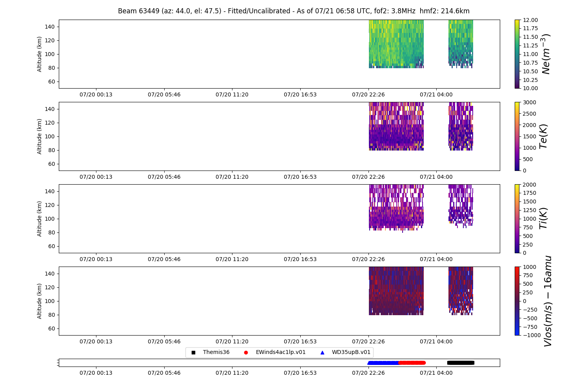Viewport: 588px width, 392px height.
Task: Click the blue WD35upB bar in timeline strip
Action: 383,363
